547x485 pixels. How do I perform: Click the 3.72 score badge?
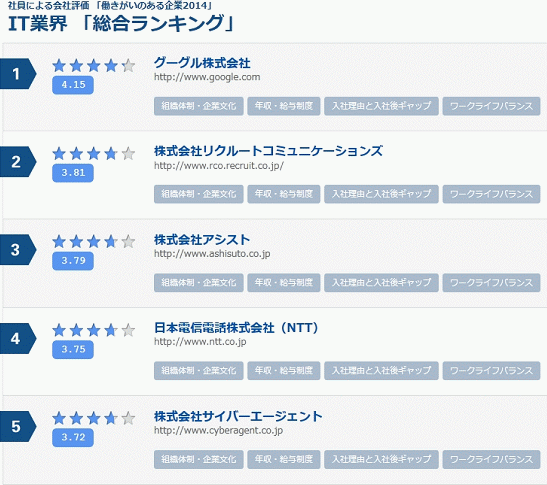[x=73, y=437]
